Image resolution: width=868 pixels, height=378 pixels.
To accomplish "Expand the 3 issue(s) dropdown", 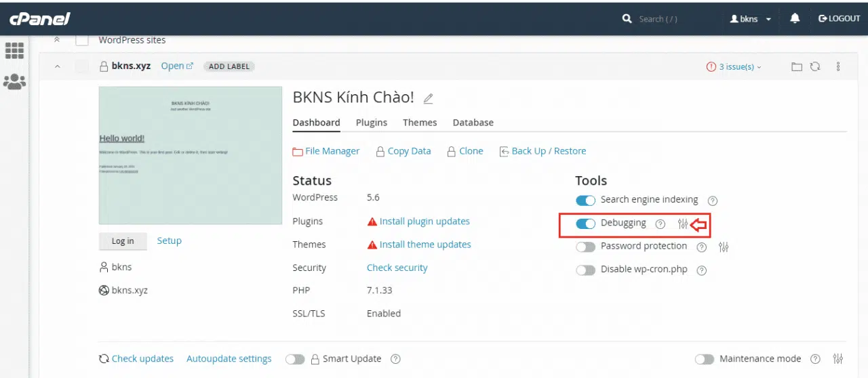I will [x=734, y=67].
